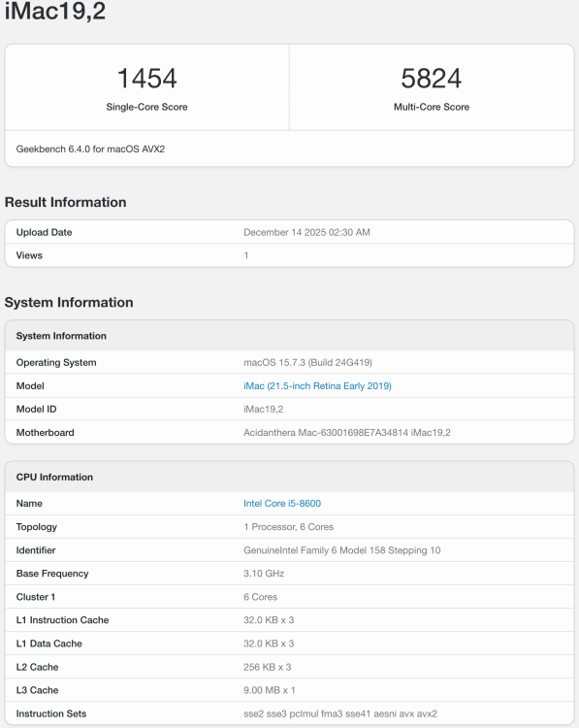This screenshot has width=579, height=728.
Task: Open the Intel Core i5-8600 link
Action: point(282,503)
